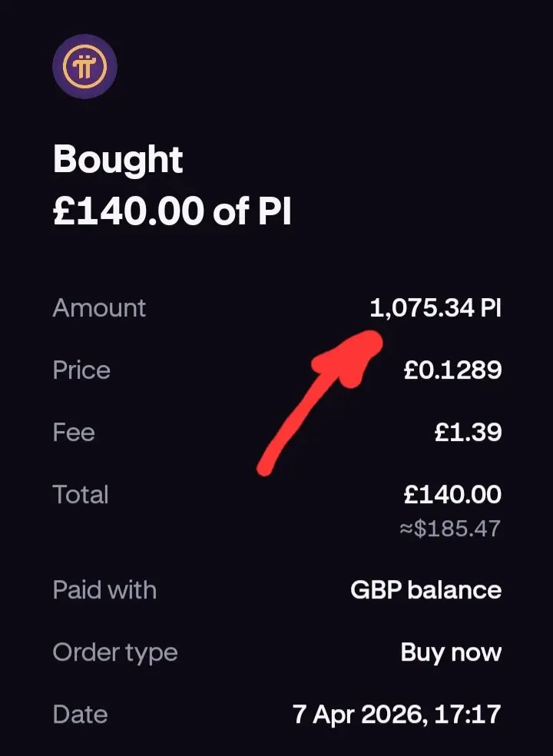The width and height of the screenshot is (553, 756).
Task: Click the Total row label
Action: point(81,494)
